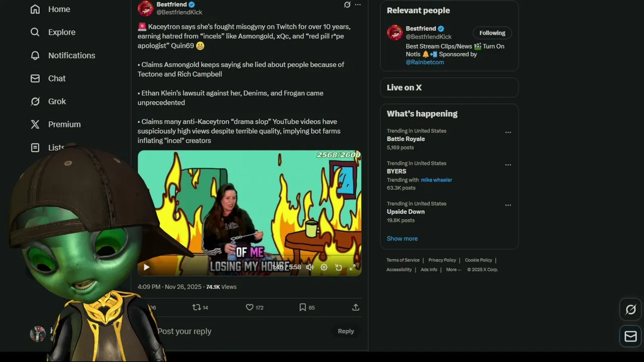Click the Grok logo icon in sidebar
644x362 pixels.
pyautogui.click(x=35, y=102)
